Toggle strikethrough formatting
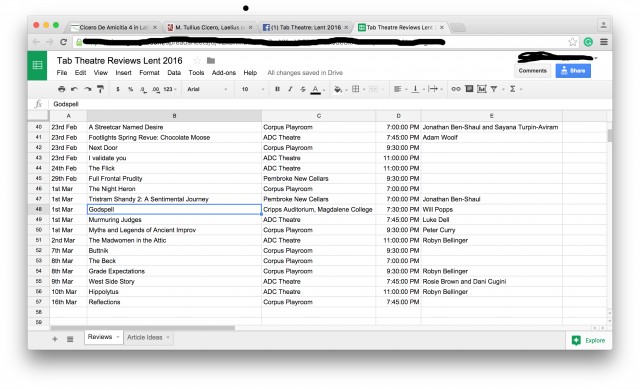640x389 pixels. [303, 89]
